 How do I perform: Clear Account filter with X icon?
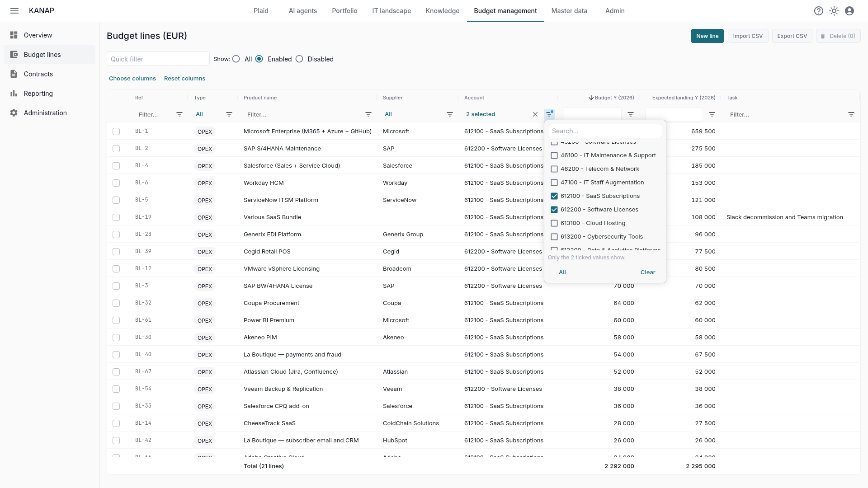point(535,114)
